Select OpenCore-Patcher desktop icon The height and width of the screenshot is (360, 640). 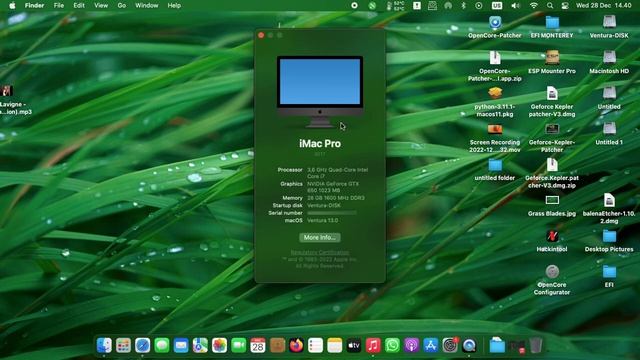point(495,22)
